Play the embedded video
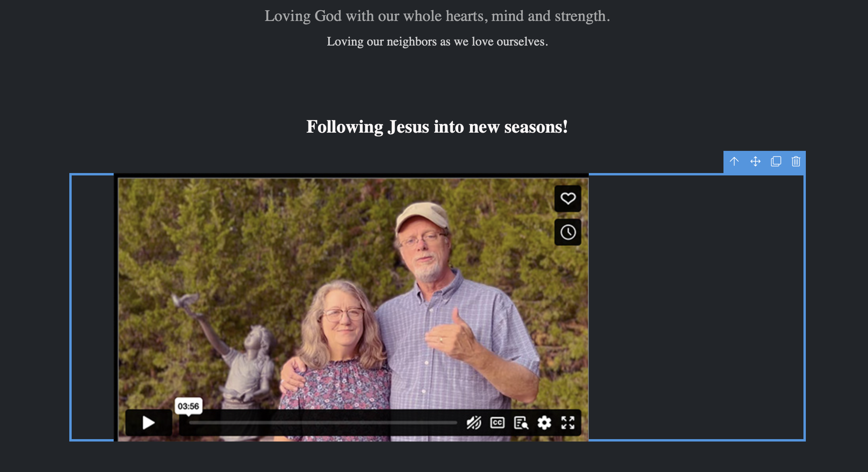 [x=148, y=423]
